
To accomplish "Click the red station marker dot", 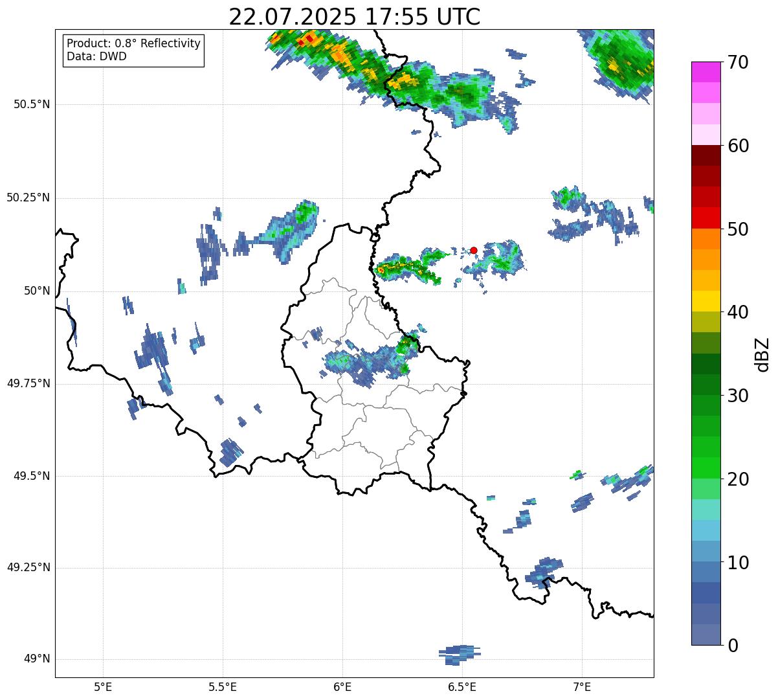I will pyautogui.click(x=474, y=250).
